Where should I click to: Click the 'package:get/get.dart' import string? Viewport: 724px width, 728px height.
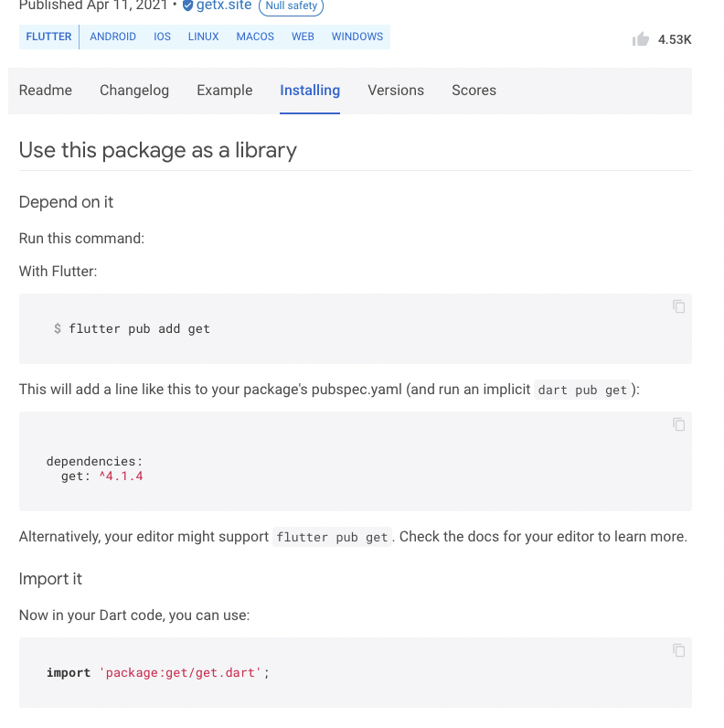(x=180, y=673)
